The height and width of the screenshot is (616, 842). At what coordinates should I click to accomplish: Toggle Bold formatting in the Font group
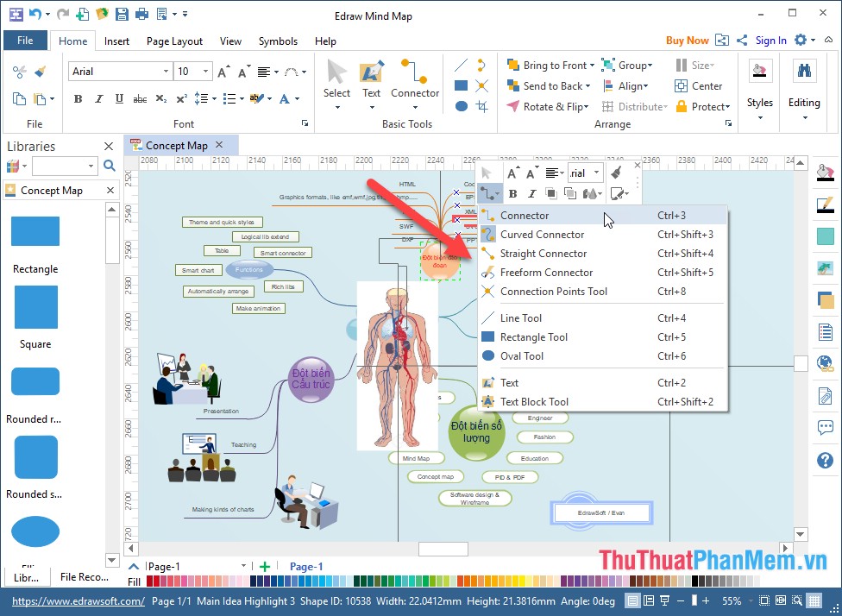(77, 99)
